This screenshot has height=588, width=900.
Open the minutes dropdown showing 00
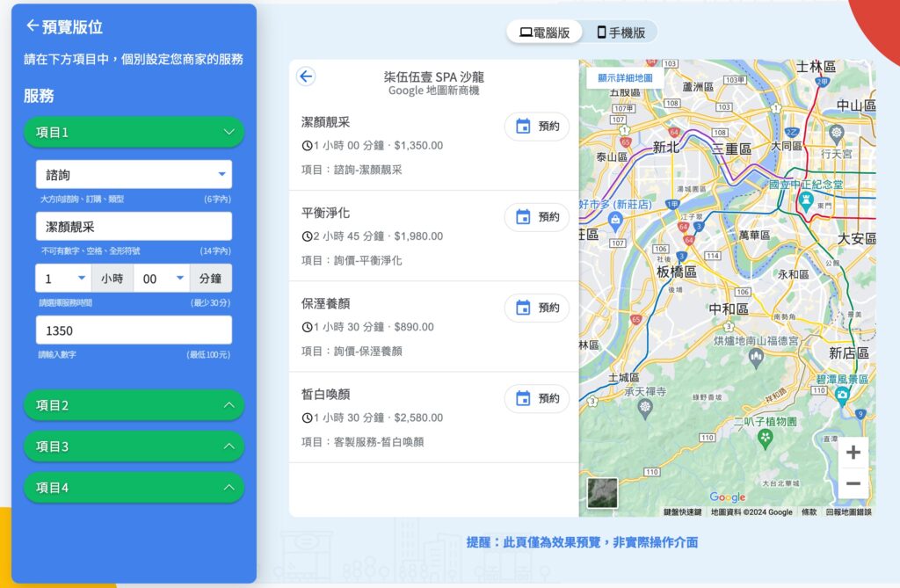pyautogui.click(x=162, y=279)
